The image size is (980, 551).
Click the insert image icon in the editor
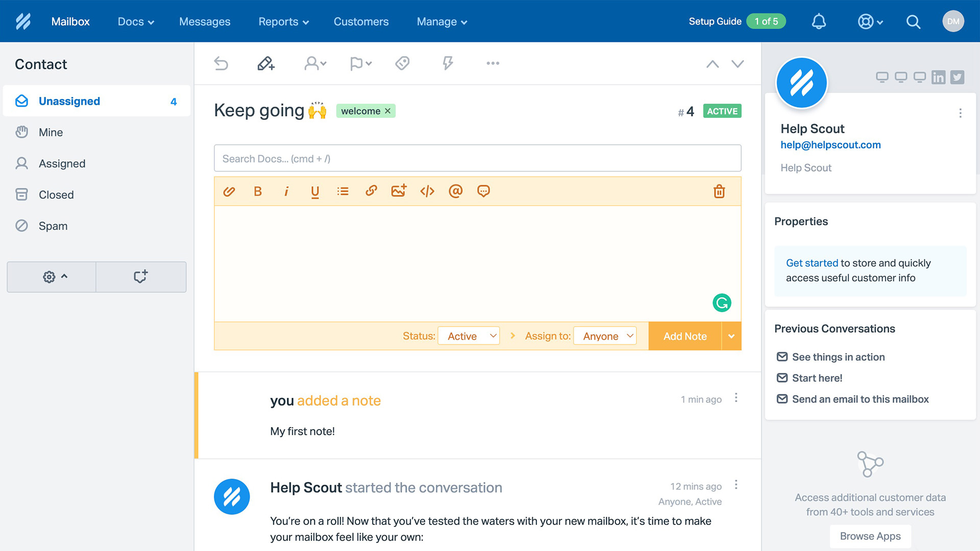(399, 190)
